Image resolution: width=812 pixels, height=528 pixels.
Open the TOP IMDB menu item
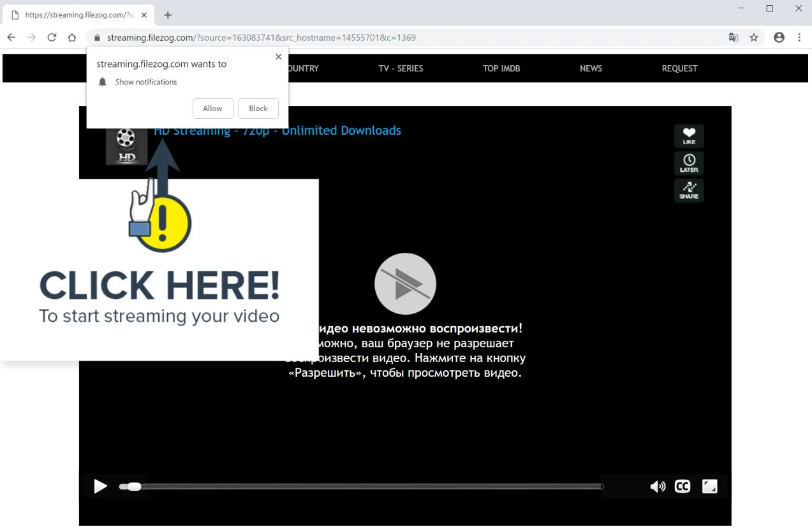[x=501, y=68]
